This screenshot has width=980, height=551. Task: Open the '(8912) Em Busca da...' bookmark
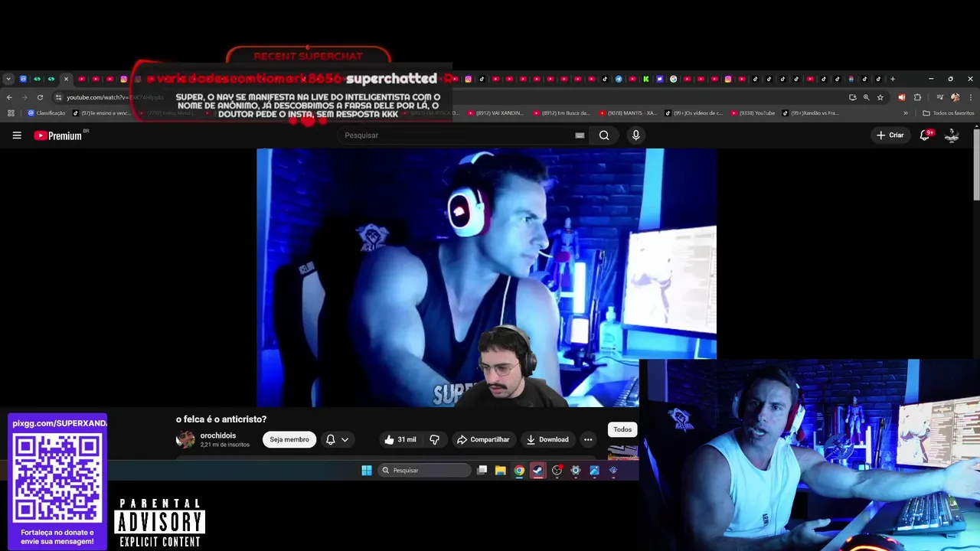click(x=561, y=112)
